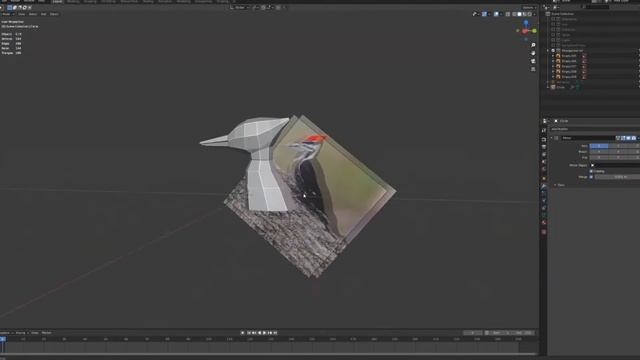Open the timeline Marker menu
Viewport: 640px width, 360px height.
point(47,333)
